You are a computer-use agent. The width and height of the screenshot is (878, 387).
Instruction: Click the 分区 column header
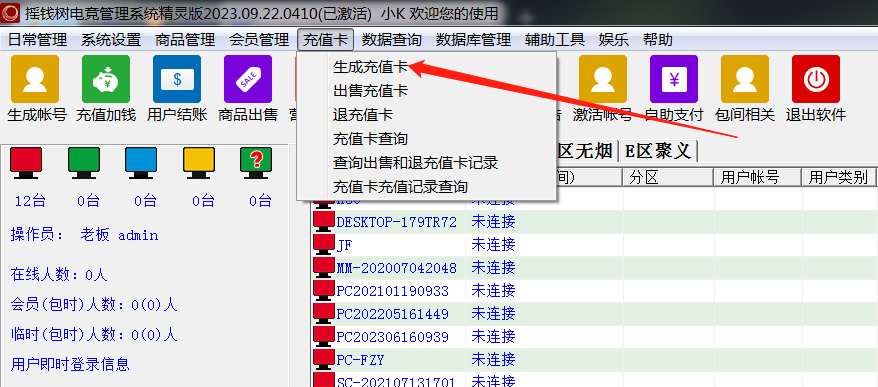667,178
